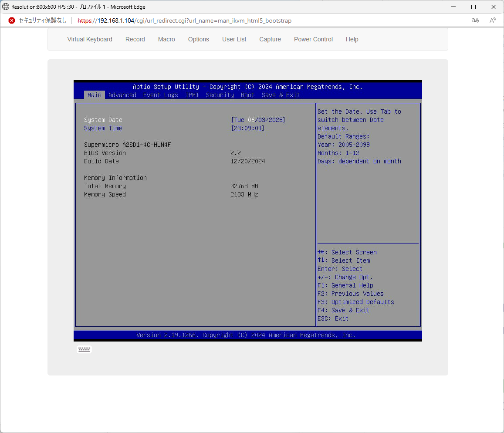Click the on-screen keyboard icon below console
This screenshot has width=504, height=433.
click(84, 349)
